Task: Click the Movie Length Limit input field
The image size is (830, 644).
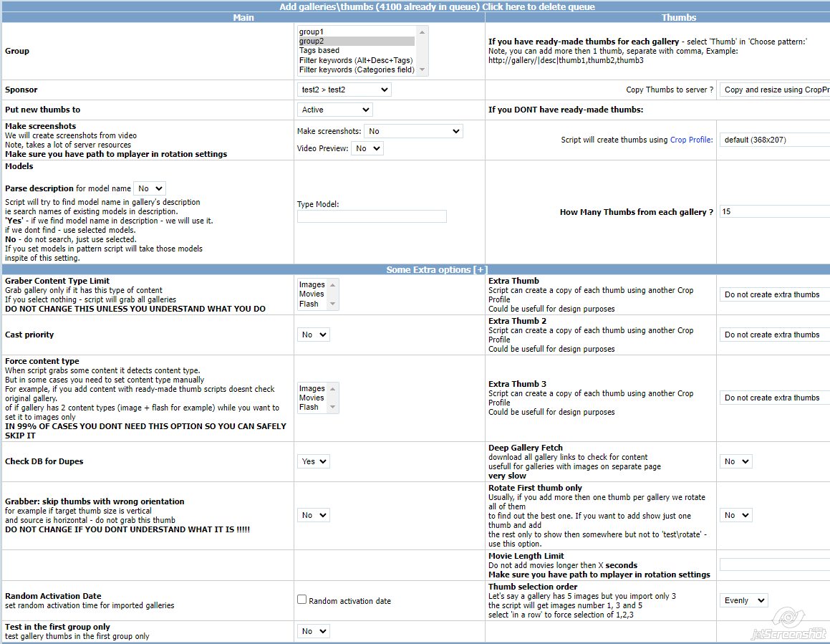Action: pyautogui.click(x=775, y=565)
